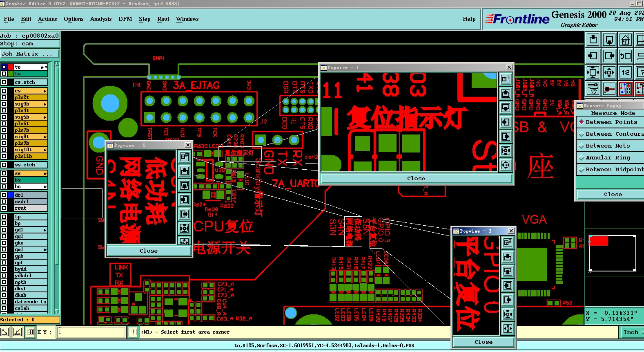
Task: Click the previous view undo icon
Action: click(625, 56)
